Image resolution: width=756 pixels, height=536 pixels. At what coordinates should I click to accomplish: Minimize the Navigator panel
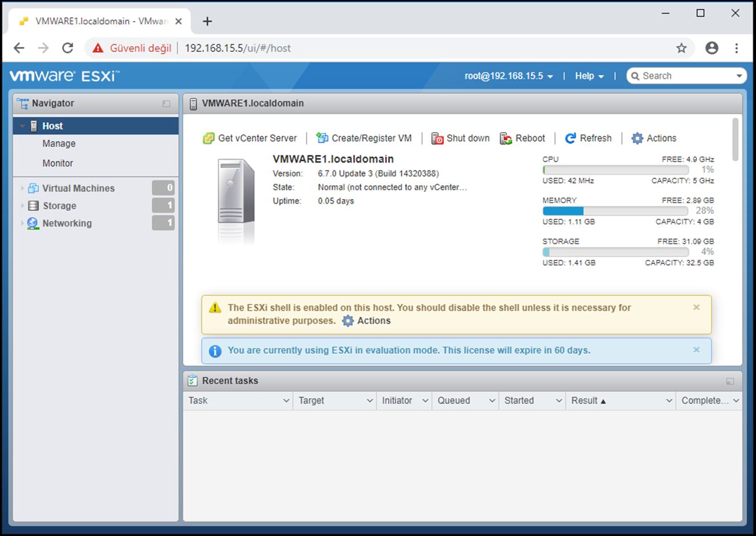point(166,104)
